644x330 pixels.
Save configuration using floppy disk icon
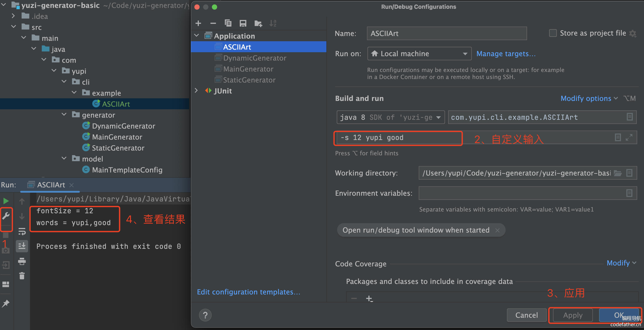point(243,23)
